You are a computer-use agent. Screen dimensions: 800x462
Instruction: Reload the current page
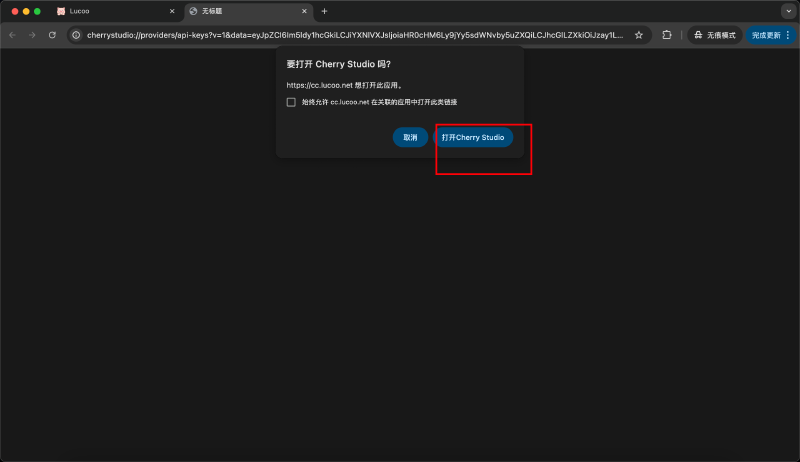click(52, 35)
